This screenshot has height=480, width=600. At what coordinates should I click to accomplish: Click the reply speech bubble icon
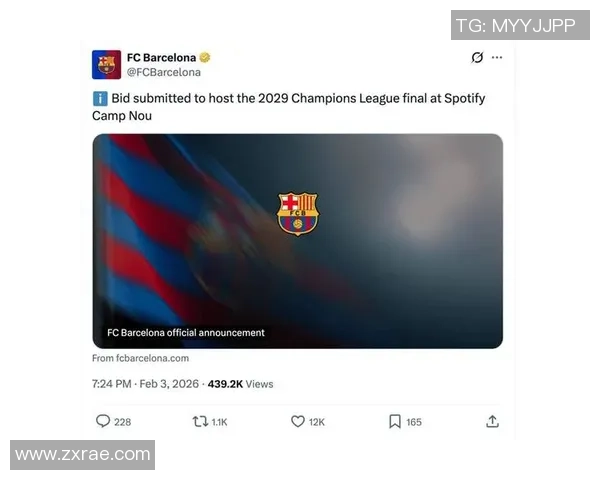[x=103, y=421]
